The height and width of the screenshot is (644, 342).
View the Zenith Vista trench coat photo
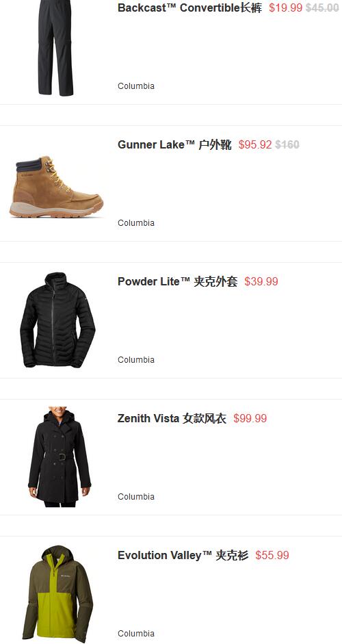tap(59, 456)
